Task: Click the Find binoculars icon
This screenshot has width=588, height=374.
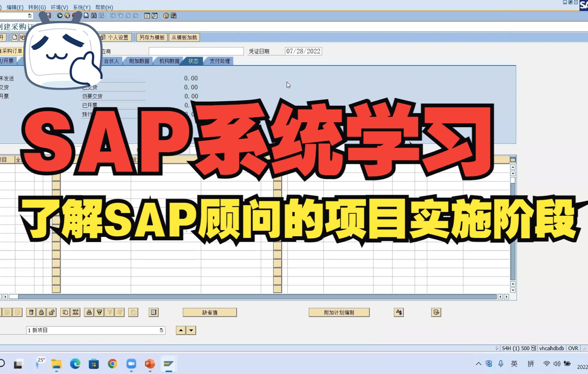Action: (x=94, y=16)
